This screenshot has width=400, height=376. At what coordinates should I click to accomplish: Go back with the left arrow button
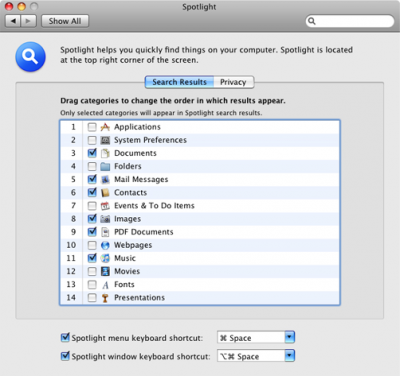pos(13,21)
